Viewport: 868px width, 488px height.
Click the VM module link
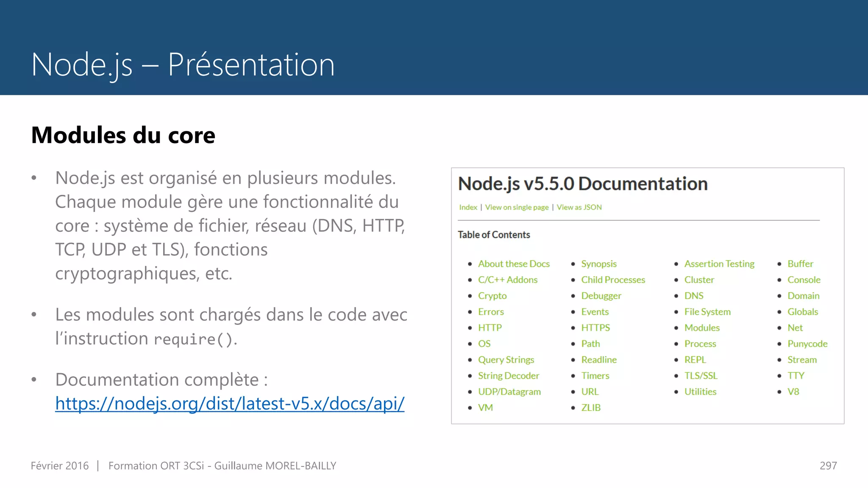click(x=485, y=408)
